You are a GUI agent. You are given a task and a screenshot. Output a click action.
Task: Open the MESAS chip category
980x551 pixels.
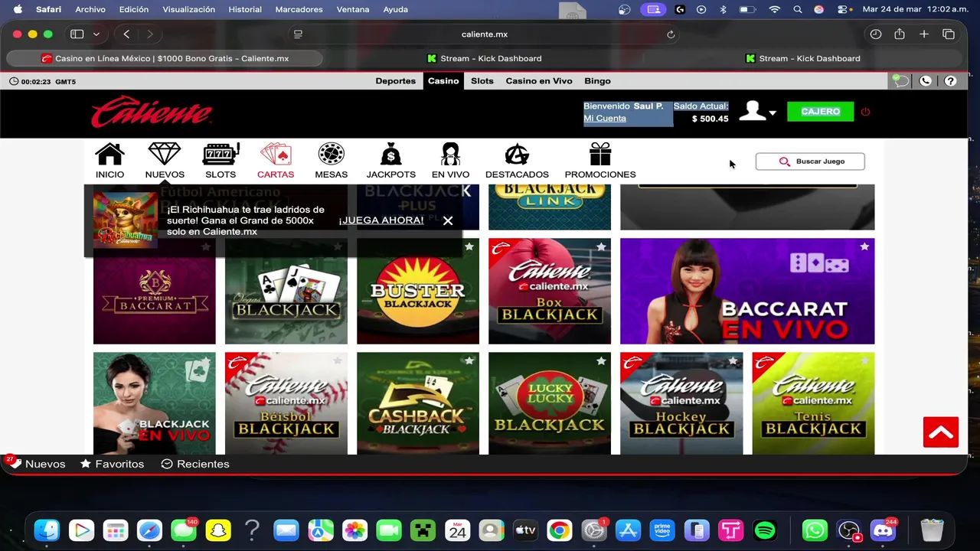pos(332,161)
